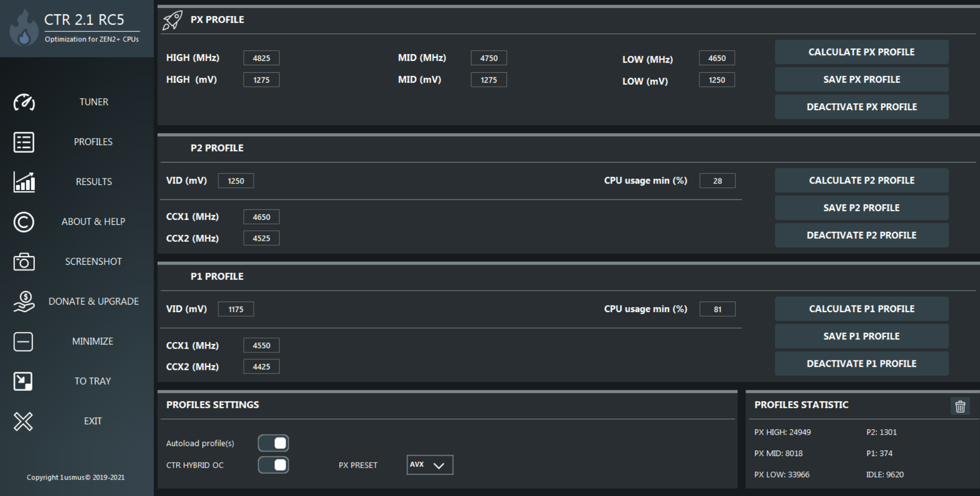Select the EXIT menu label
980x496 pixels.
click(93, 421)
